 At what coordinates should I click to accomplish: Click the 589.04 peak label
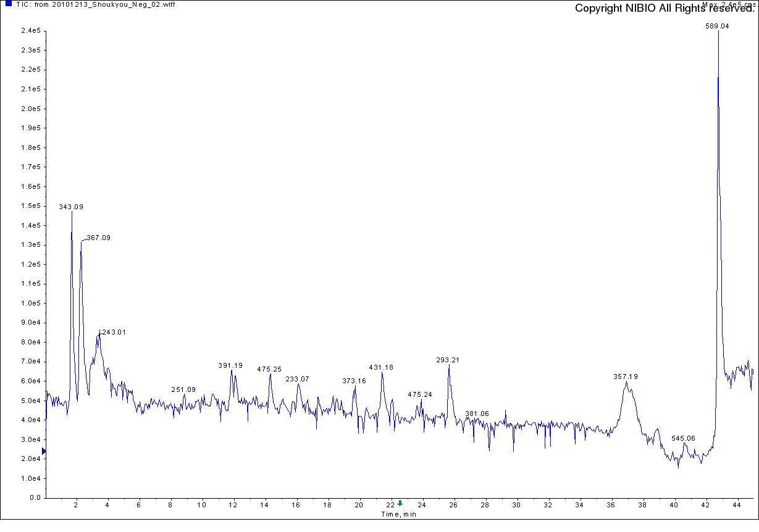[x=717, y=27]
